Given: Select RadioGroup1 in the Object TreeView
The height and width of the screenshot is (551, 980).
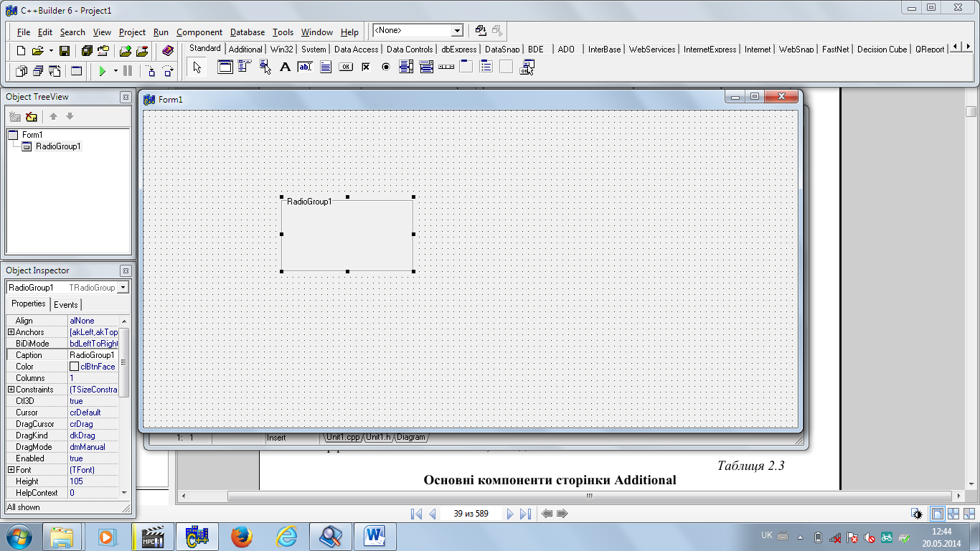Looking at the screenshot, I should point(58,146).
